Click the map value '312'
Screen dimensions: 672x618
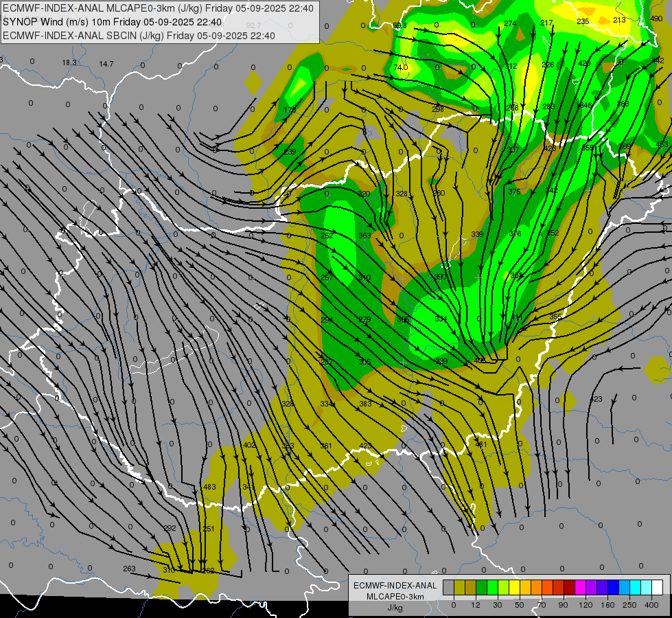pos(511,66)
